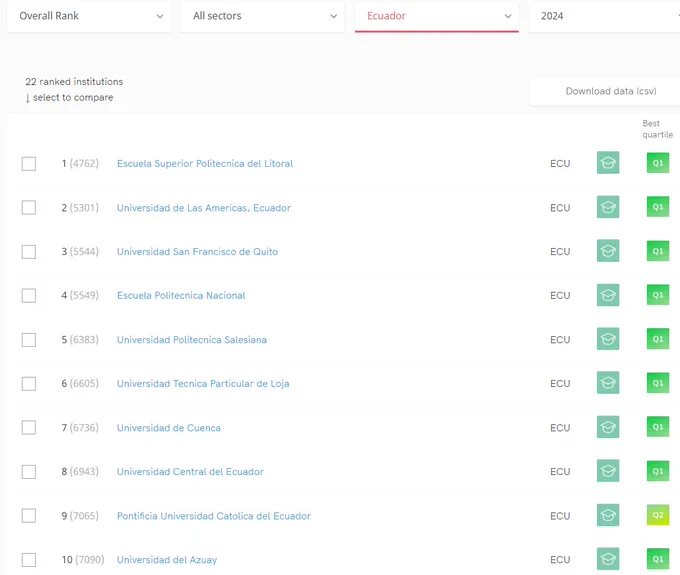Open Escuela Politecnica Nacional link
The height and width of the screenshot is (575, 680).
(181, 295)
